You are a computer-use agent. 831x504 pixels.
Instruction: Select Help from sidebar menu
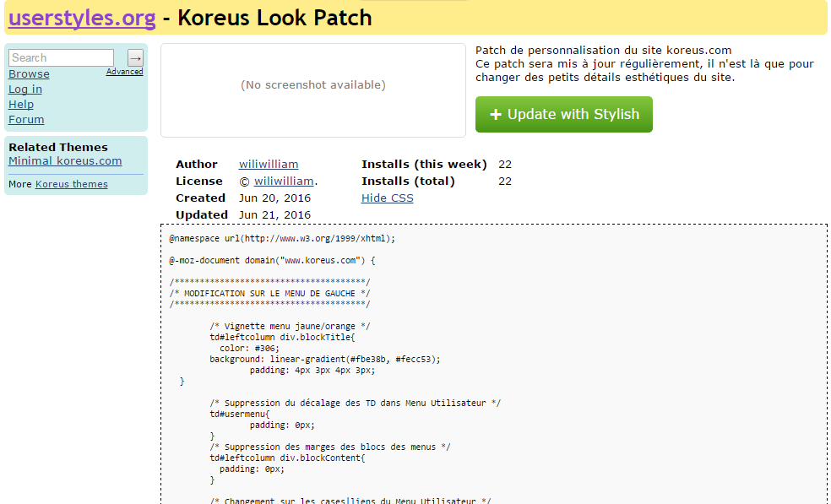(21, 105)
